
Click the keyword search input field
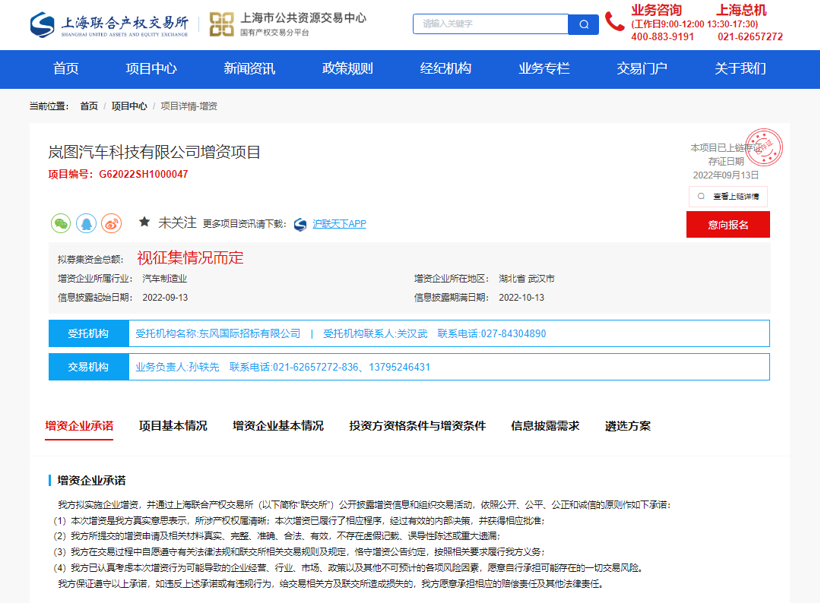tap(490, 24)
